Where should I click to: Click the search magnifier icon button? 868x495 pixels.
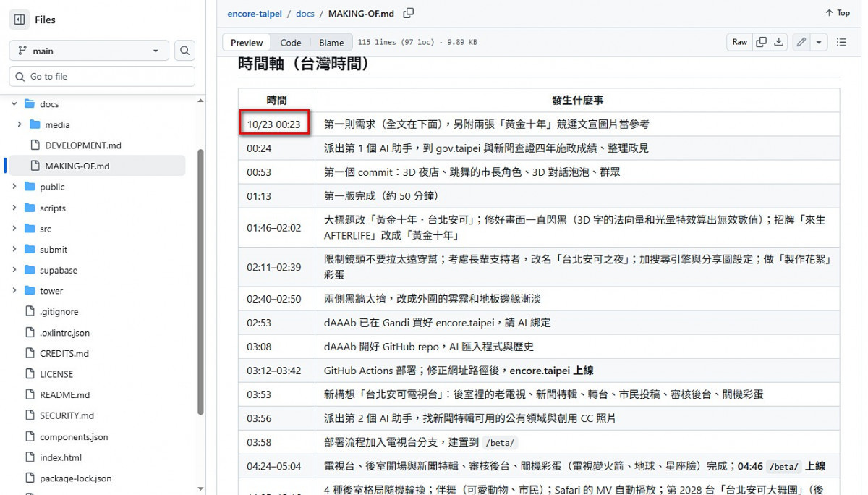pyautogui.click(x=185, y=51)
